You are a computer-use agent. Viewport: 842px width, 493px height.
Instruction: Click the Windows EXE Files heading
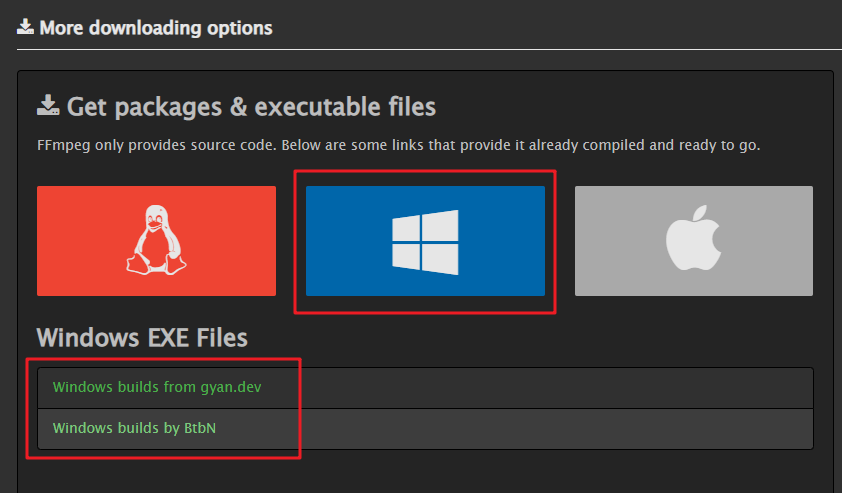(x=142, y=338)
